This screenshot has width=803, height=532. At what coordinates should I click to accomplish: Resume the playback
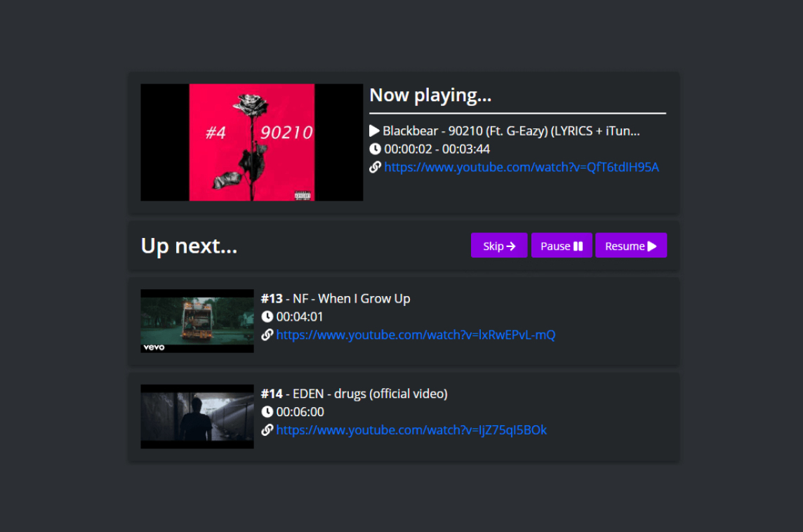tap(630, 245)
